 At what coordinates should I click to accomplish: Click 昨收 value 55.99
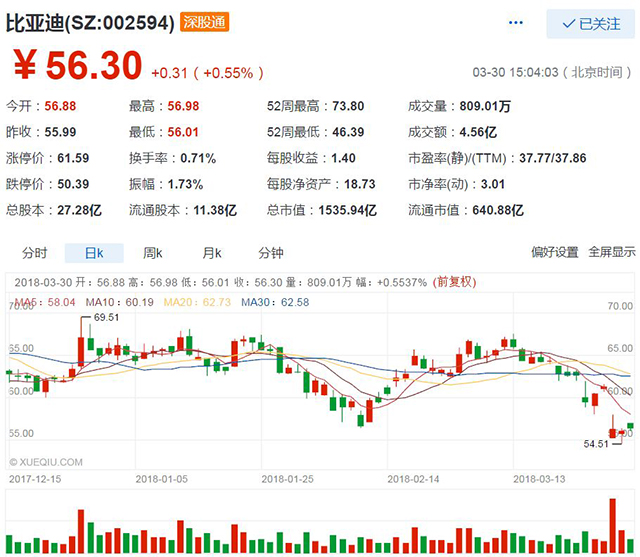[60, 132]
